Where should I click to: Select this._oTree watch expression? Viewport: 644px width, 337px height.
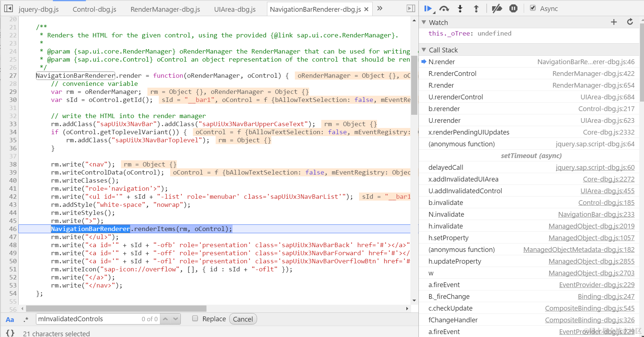[470, 33]
